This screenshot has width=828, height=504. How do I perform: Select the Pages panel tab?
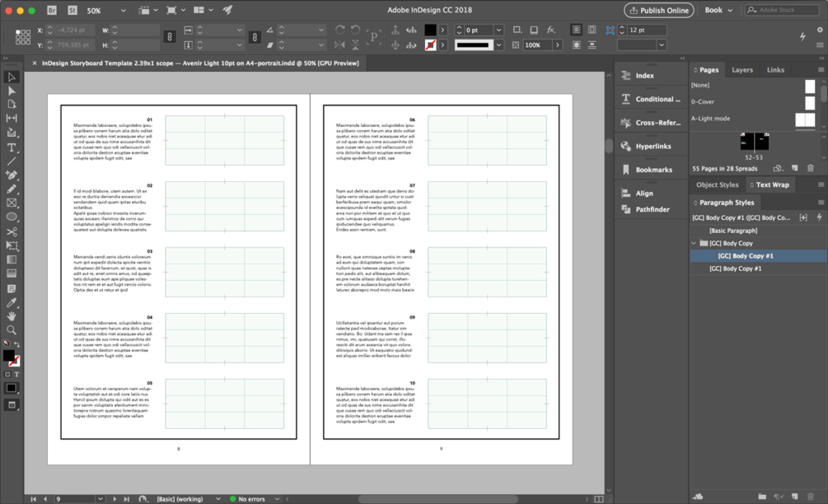pyautogui.click(x=706, y=70)
